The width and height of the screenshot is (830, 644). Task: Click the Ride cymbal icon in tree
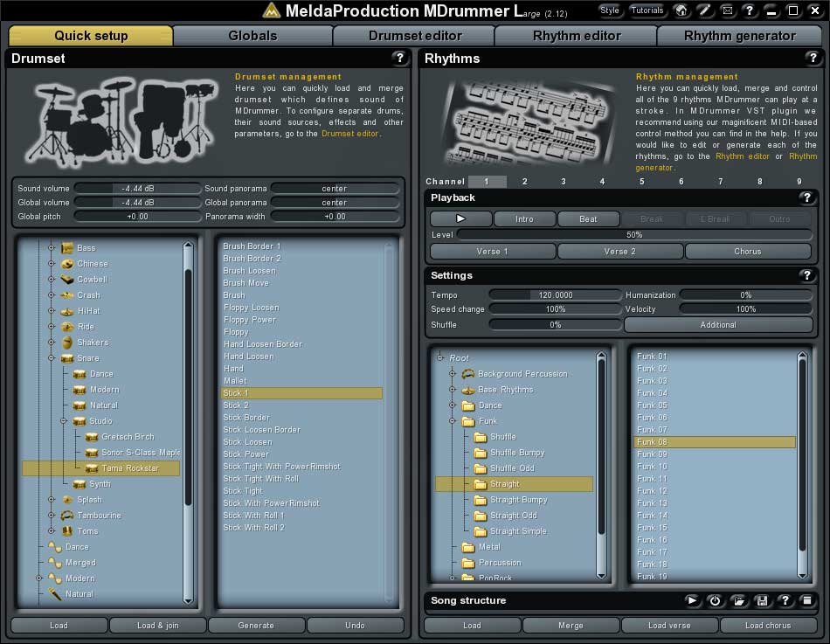[67, 326]
